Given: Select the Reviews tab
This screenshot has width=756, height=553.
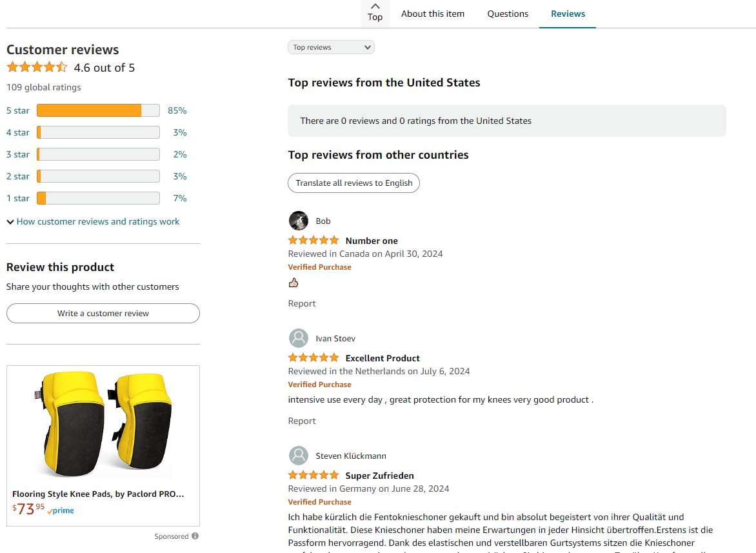Looking at the screenshot, I should click(568, 14).
